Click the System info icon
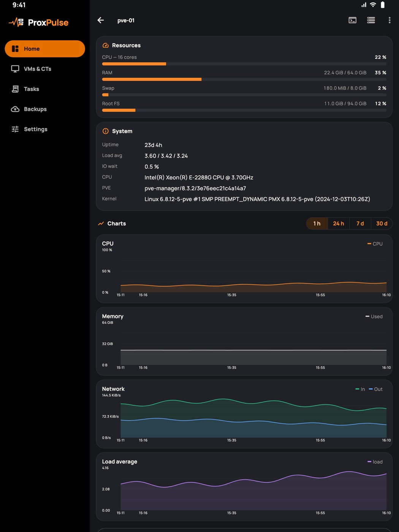Image resolution: width=399 pixels, height=532 pixels. [x=106, y=131]
